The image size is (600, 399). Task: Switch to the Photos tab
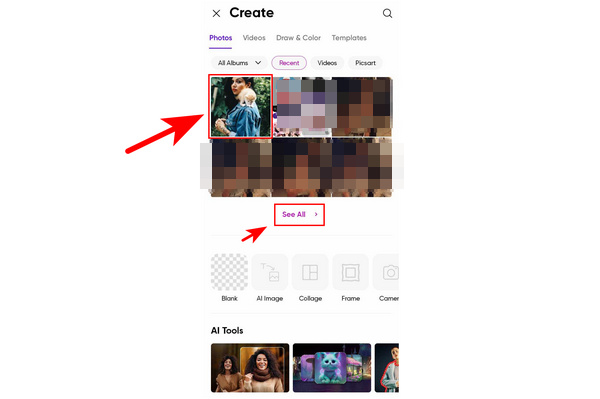pos(220,38)
